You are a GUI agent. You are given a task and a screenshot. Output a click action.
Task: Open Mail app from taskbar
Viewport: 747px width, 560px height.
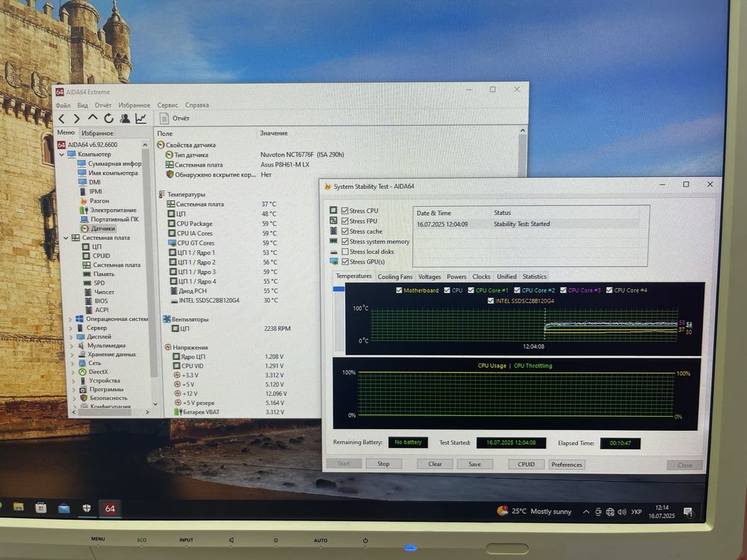click(63, 508)
